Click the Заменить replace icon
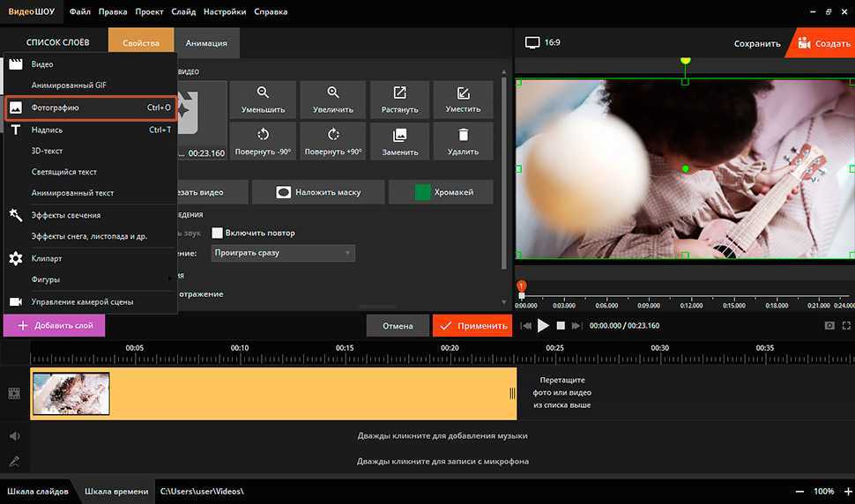 click(x=399, y=141)
